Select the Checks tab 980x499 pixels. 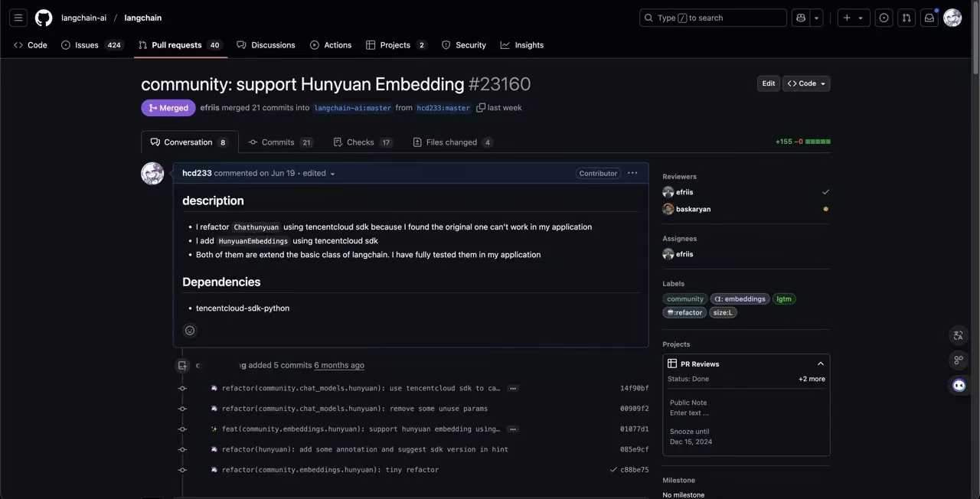(363, 142)
